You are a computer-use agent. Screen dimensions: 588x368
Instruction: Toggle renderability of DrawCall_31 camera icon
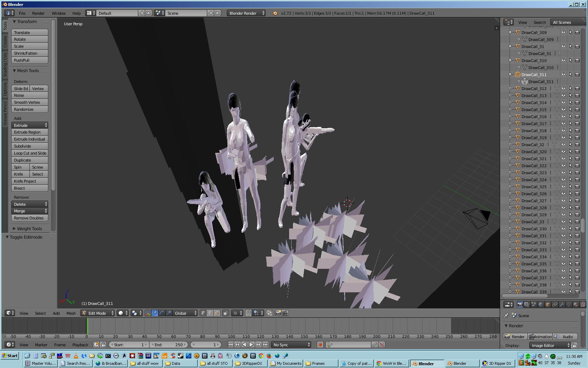click(x=577, y=46)
